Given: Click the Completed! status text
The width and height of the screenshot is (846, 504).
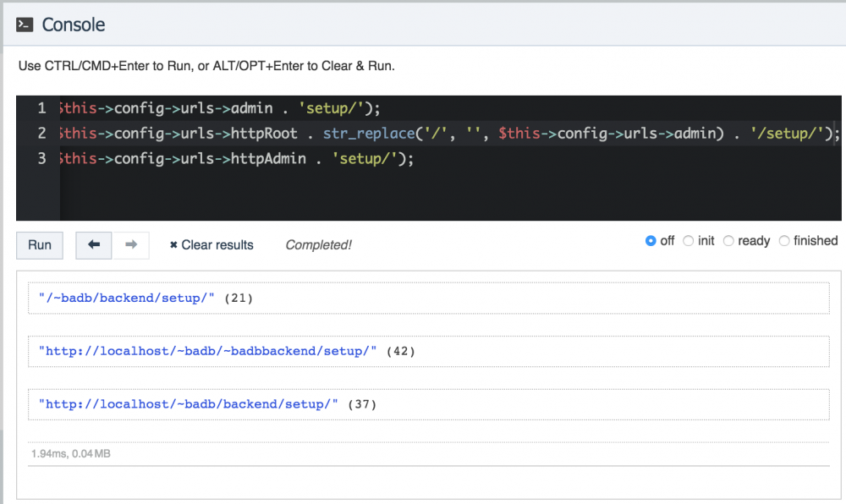Looking at the screenshot, I should click(318, 245).
